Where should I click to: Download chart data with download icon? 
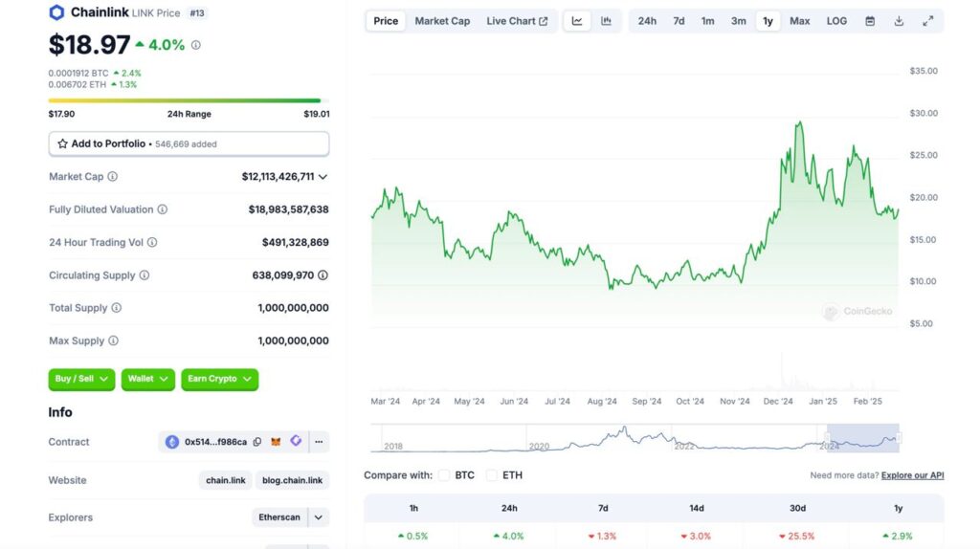(x=899, y=21)
